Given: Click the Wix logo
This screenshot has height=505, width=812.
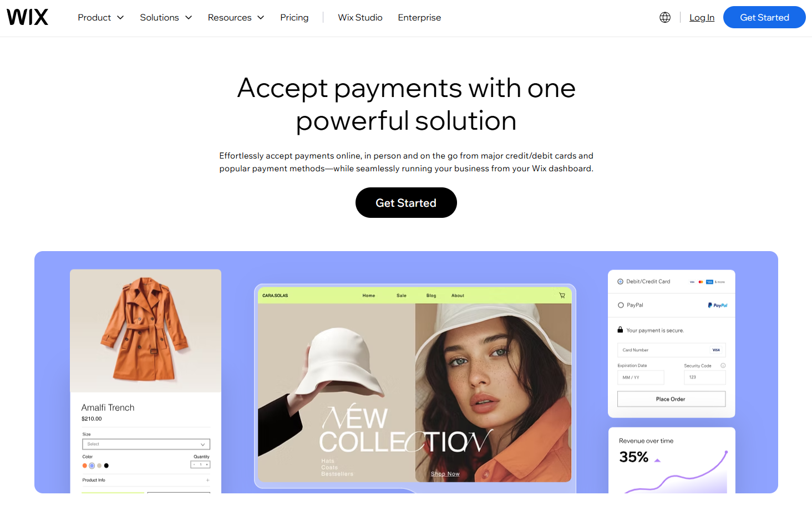Looking at the screenshot, I should (x=27, y=17).
